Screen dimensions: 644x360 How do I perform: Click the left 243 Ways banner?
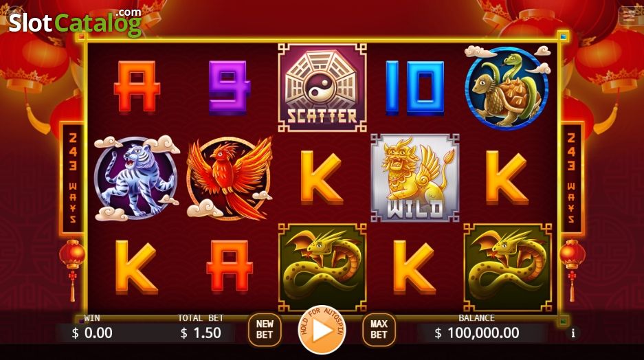coord(72,178)
